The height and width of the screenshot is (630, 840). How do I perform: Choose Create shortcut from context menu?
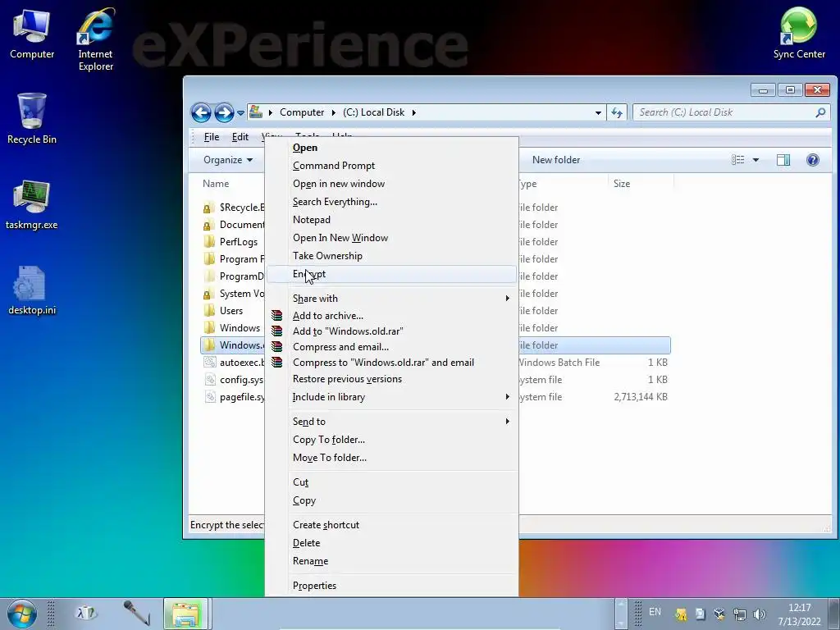(391, 524)
